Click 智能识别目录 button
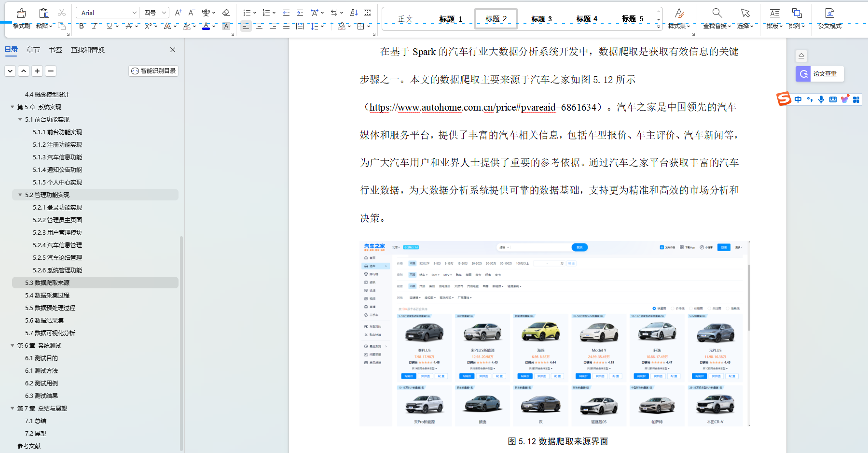Screen dimensions: 868x453 tap(153, 71)
